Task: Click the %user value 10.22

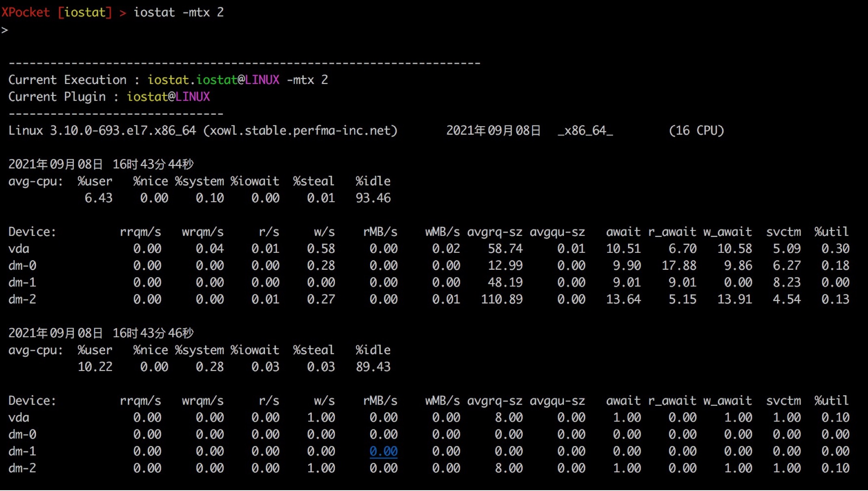Action: coord(95,367)
